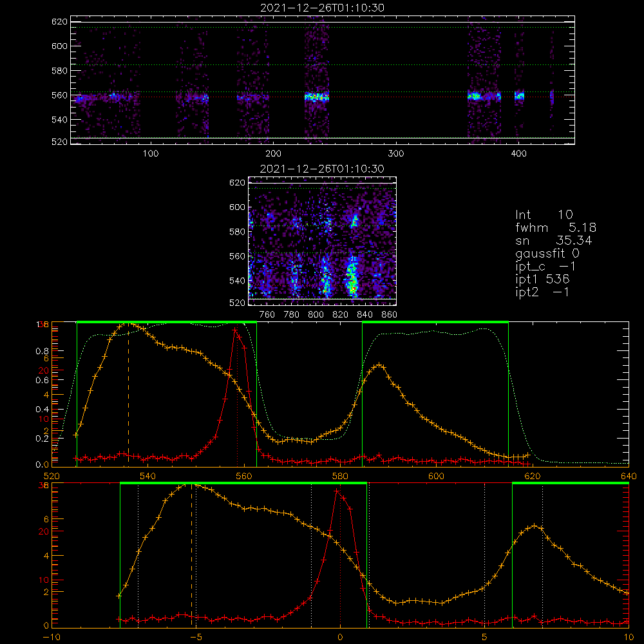Select the 'fwhm 5.18' readout text

point(556,227)
